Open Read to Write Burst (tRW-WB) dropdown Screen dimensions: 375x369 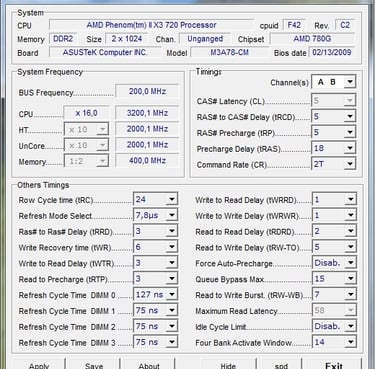click(334, 295)
